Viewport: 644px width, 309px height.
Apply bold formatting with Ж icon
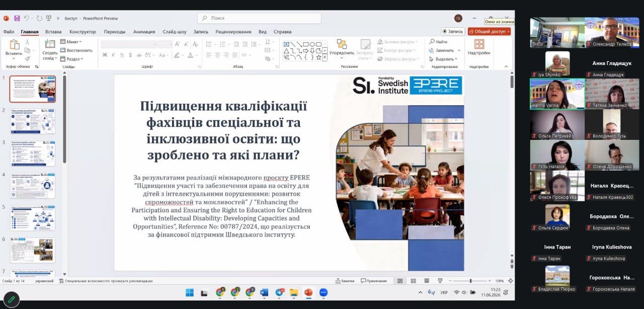(x=105, y=55)
